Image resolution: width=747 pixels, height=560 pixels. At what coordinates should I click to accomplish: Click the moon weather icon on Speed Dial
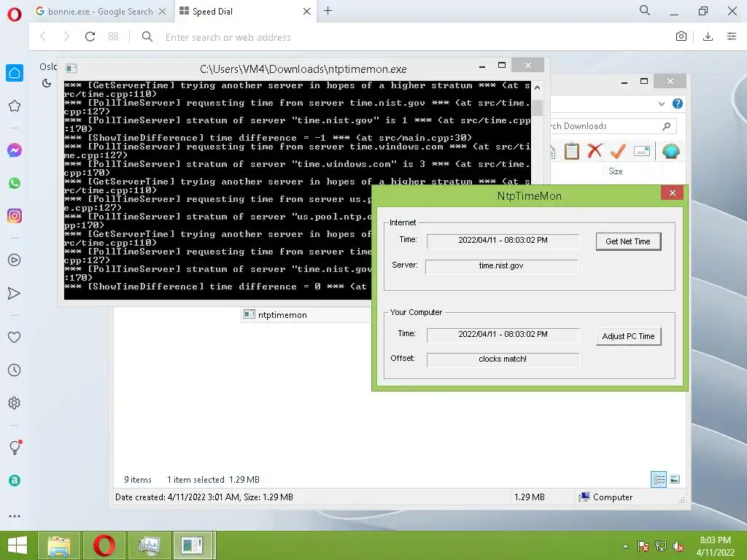point(46,83)
